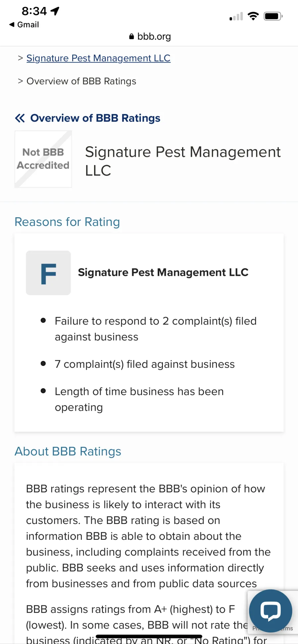Tap the home indicator bar
Image resolution: width=298 pixels, height=644 pixels.
pos(149,636)
